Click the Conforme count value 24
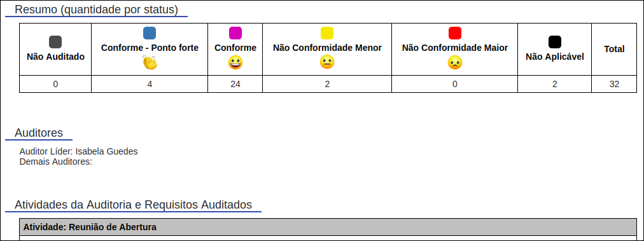This screenshot has width=644, height=241. (235, 84)
